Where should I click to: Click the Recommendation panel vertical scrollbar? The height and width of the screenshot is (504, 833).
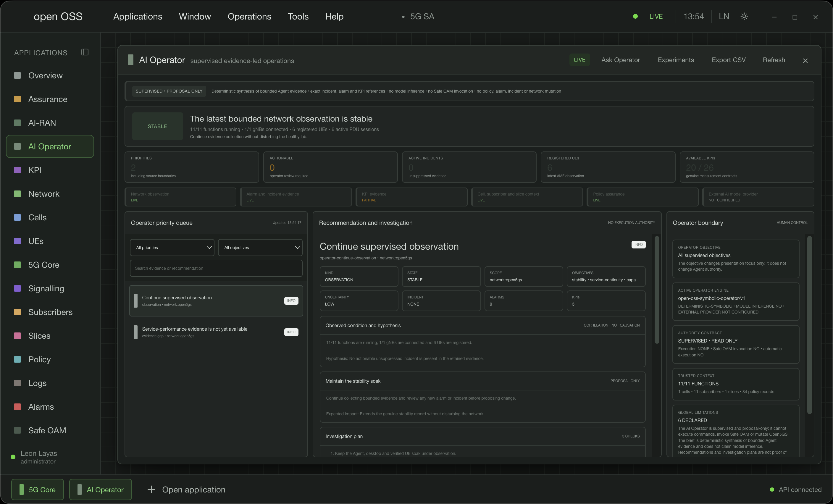coord(657,290)
